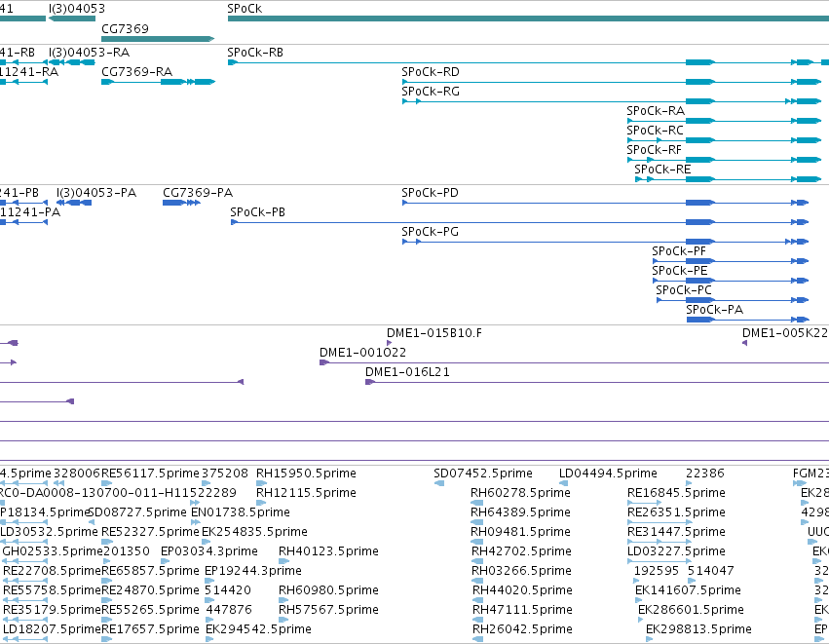Select EST EP03034.3prime
Viewport: 829px width, 644px height.
coord(209,552)
